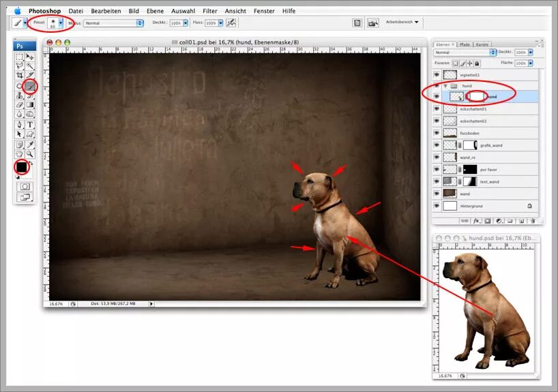Toggle lock transparent pixels in Fixieren
The height and width of the screenshot is (392, 558).
pyautogui.click(x=455, y=63)
